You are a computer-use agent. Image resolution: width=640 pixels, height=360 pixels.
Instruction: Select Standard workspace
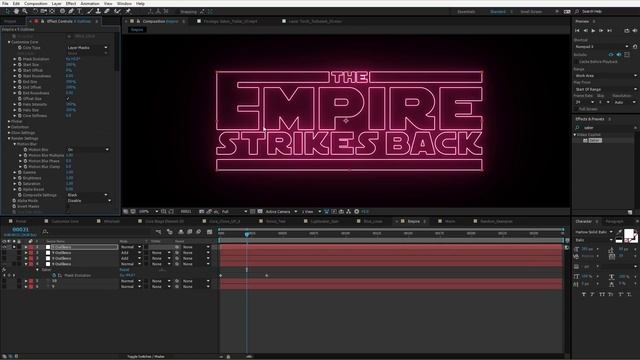pyautogui.click(x=498, y=12)
